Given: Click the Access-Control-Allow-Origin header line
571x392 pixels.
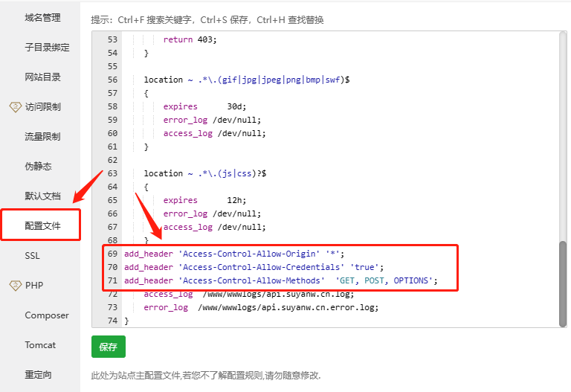Looking at the screenshot, I should 234,254.
